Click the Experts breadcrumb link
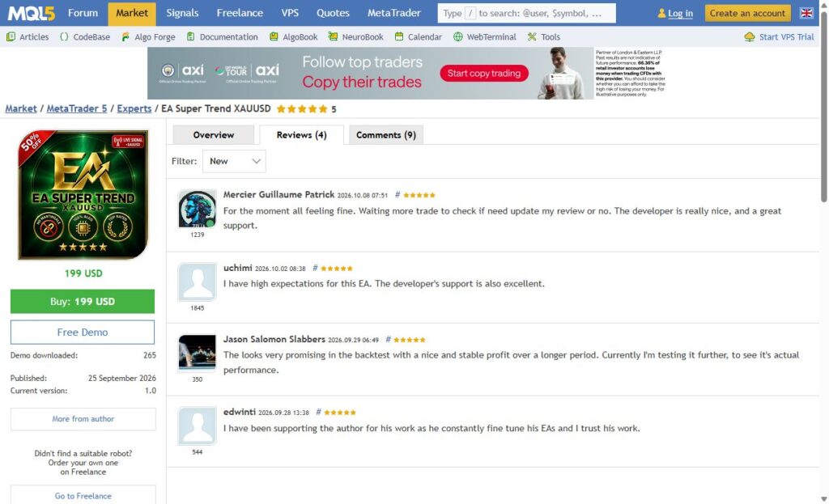 click(134, 108)
